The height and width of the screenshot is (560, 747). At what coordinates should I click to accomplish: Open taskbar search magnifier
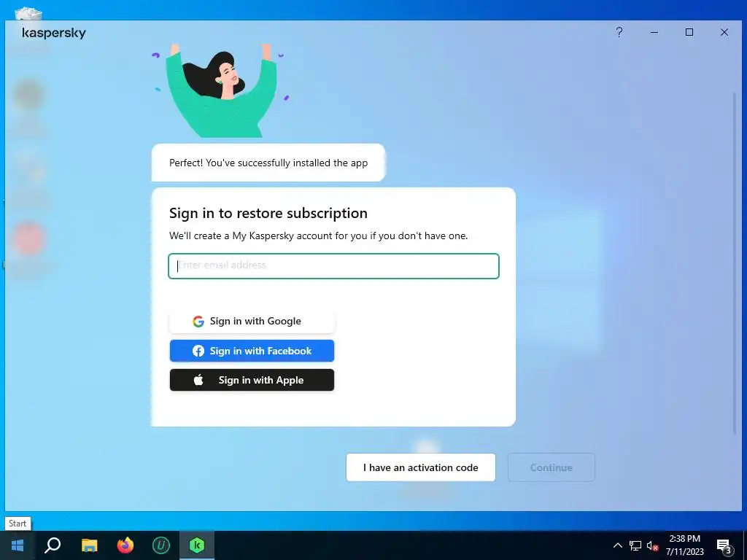(x=53, y=545)
